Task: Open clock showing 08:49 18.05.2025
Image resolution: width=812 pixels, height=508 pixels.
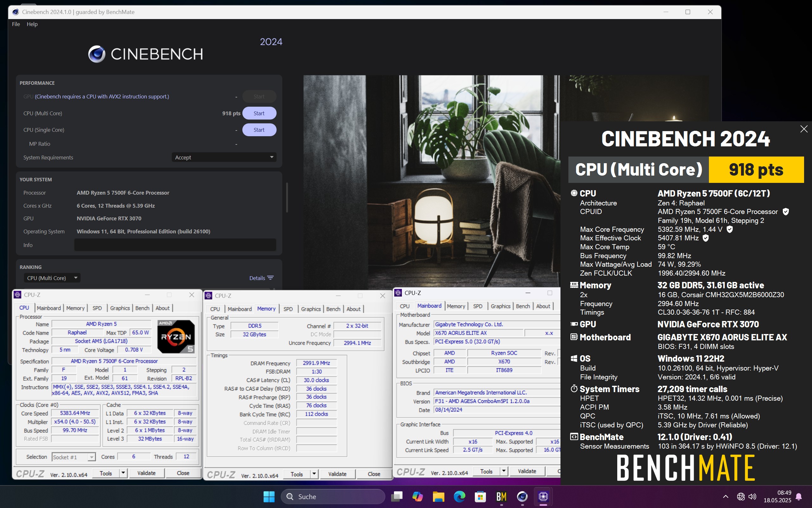Action: [x=777, y=497]
